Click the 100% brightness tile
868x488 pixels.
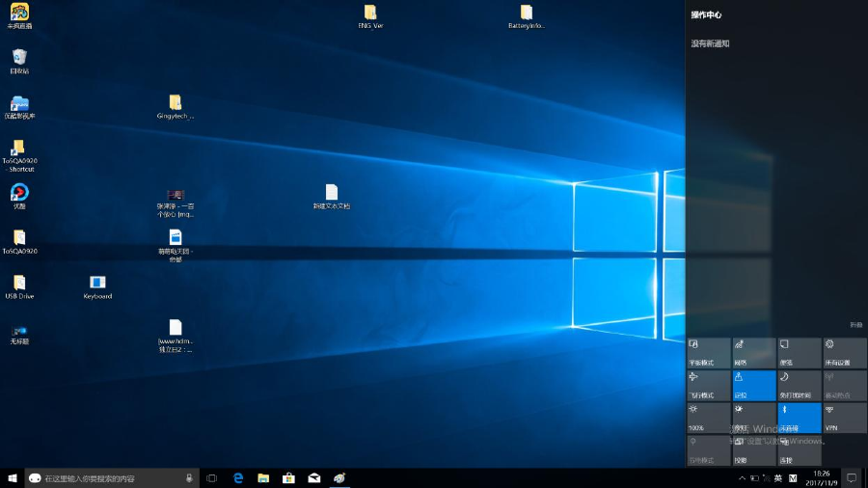[x=708, y=418]
